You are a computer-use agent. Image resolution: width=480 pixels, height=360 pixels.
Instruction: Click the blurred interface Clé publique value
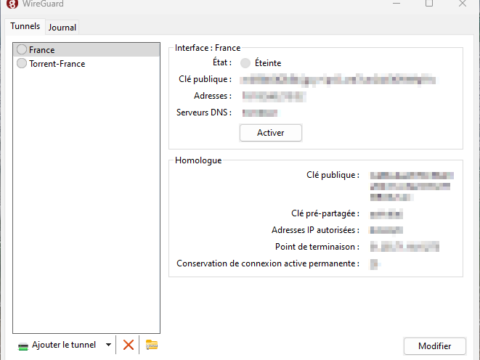(x=338, y=80)
